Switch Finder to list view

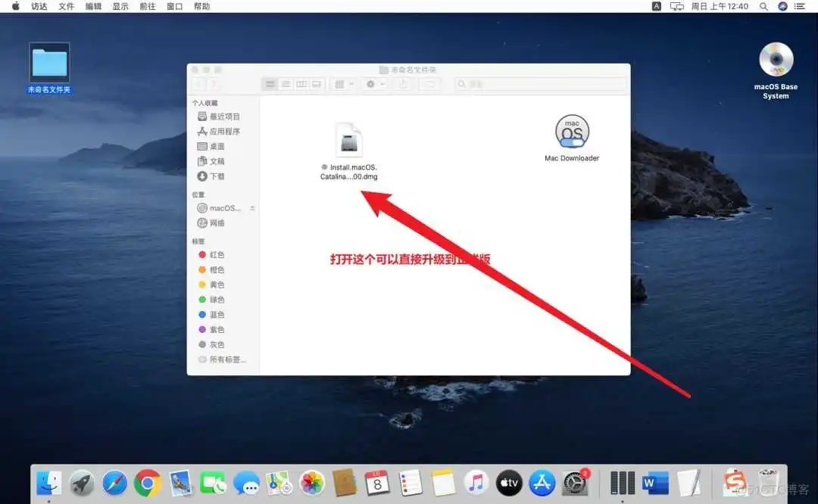(286, 83)
